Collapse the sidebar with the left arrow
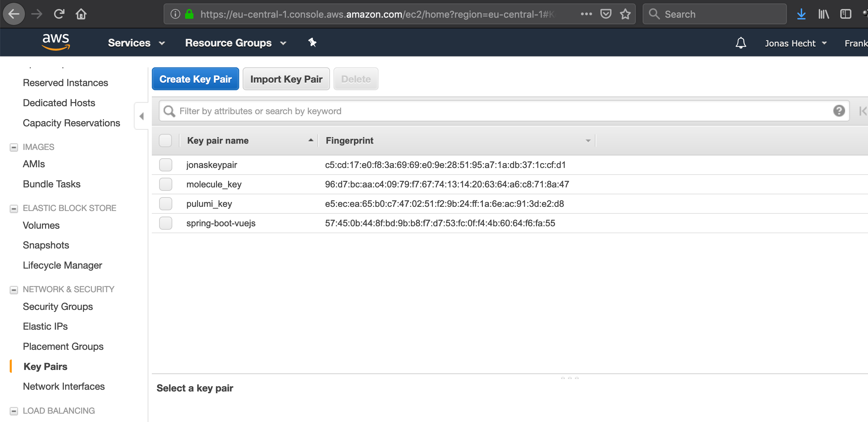Viewport: 868px width, 422px height. point(141,116)
